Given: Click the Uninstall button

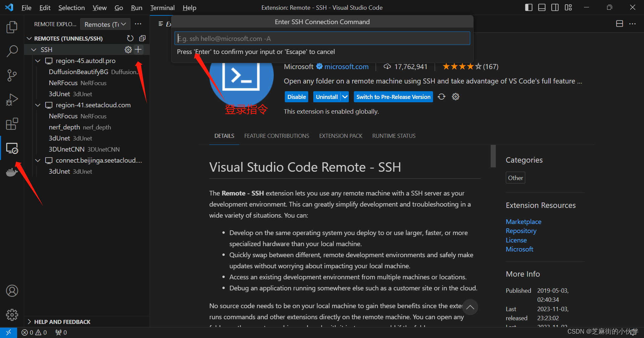Looking at the screenshot, I should point(327,97).
